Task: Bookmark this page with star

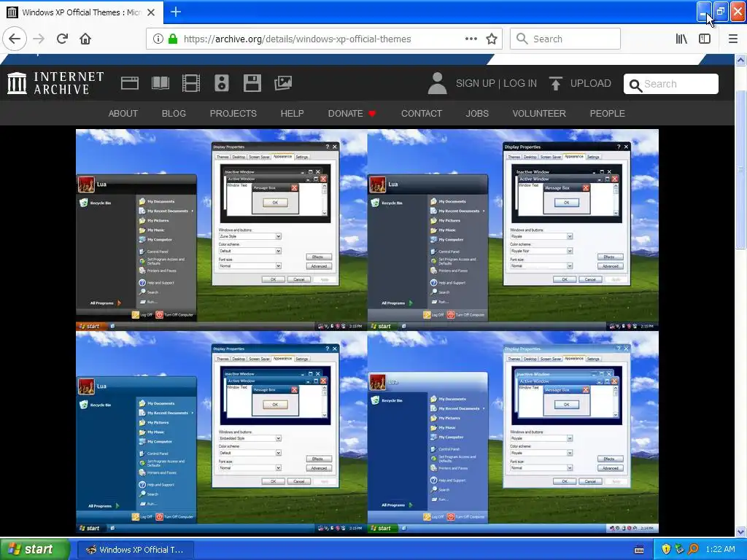Action: 492,39
